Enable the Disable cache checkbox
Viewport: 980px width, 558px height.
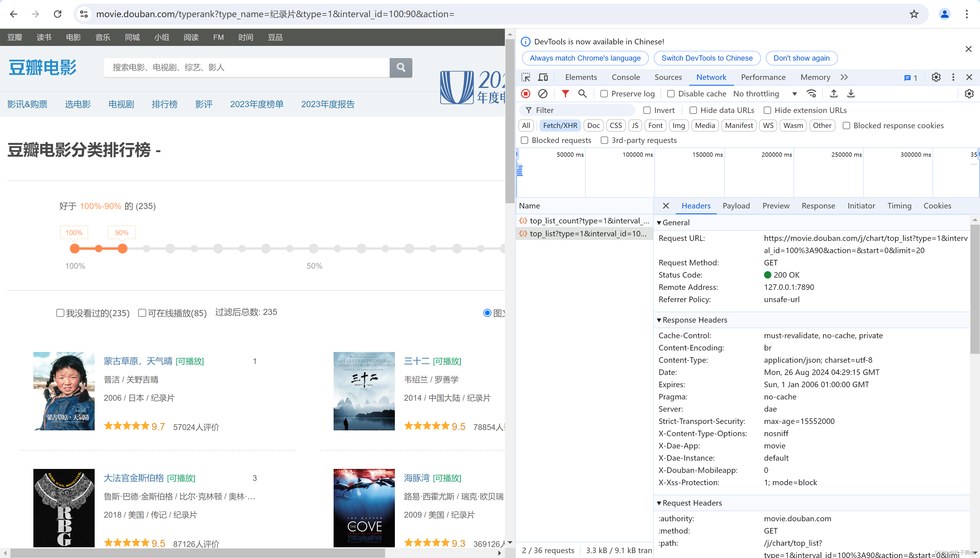(x=671, y=94)
